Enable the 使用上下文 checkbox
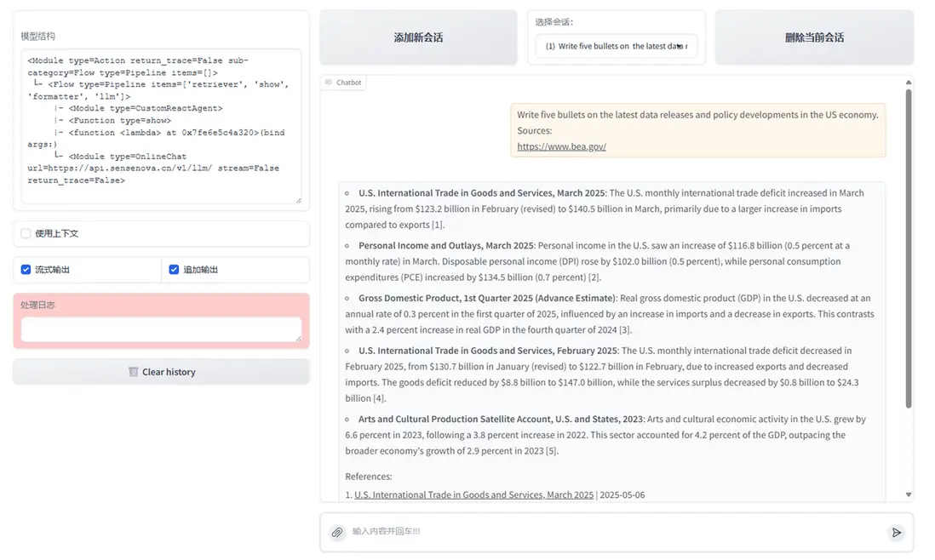This screenshot has height=560, width=935. (26, 233)
